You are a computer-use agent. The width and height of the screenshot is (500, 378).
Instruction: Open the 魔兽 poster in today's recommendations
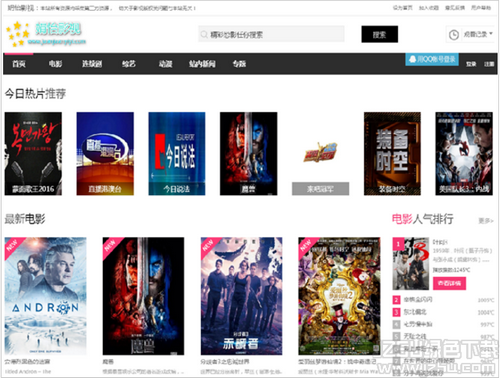coord(248,154)
